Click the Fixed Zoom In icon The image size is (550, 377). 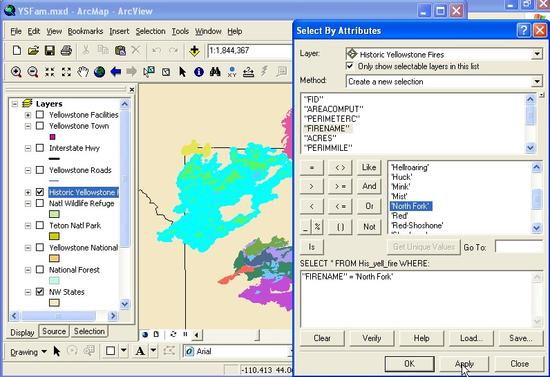49,72
